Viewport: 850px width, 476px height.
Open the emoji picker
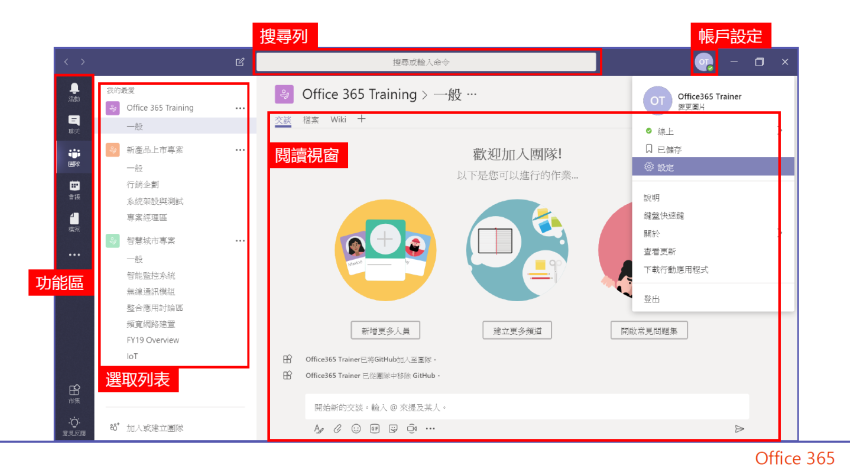[356, 429]
